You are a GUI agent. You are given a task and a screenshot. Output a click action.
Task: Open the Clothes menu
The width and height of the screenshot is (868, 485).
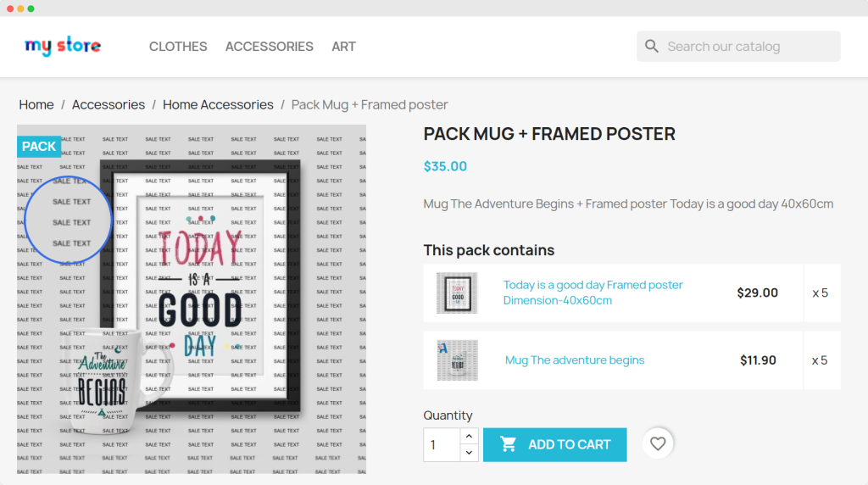pyautogui.click(x=178, y=47)
